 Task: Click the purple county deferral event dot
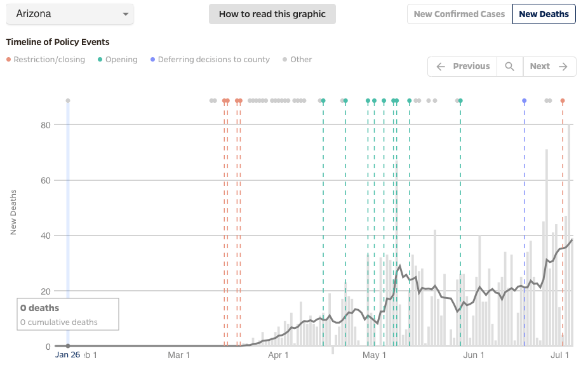pos(525,101)
